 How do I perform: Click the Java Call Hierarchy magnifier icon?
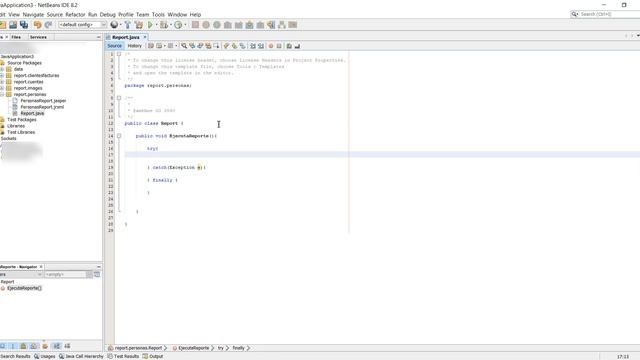pos(62,356)
